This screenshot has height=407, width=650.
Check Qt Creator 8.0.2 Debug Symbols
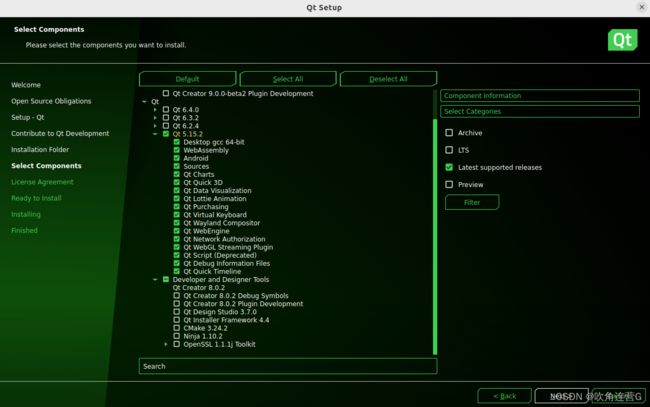(x=177, y=296)
